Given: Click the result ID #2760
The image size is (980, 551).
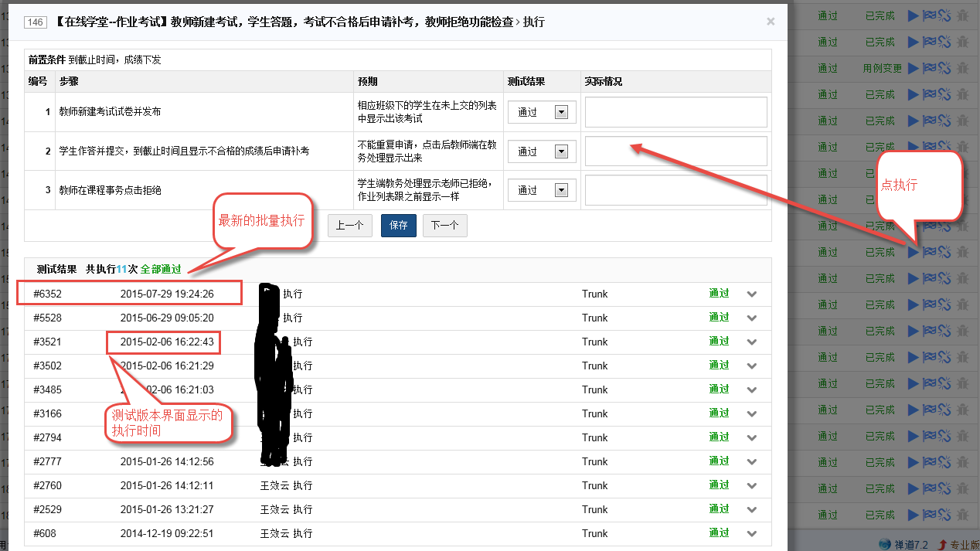Looking at the screenshot, I should [x=47, y=485].
